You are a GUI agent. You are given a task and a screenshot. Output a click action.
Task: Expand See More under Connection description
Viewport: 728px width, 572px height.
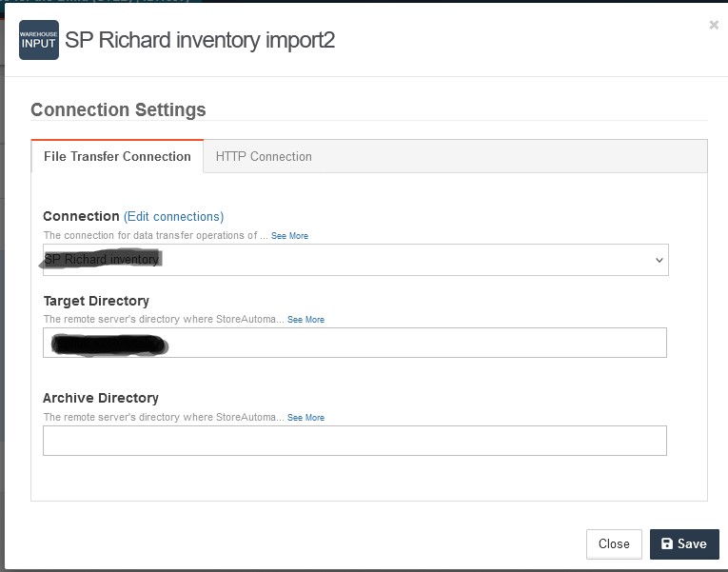coord(289,236)
